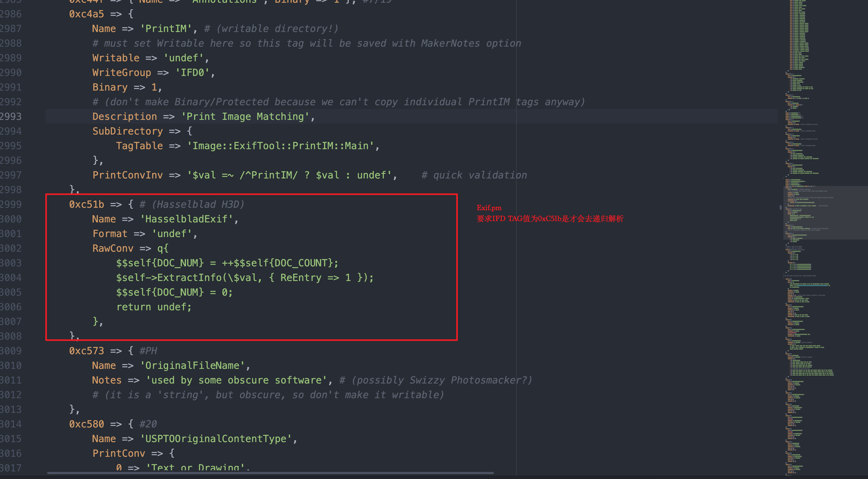868x479 pixels.
Task: Click the minimap code overview viewport
Action: click(x=825, y=212)
